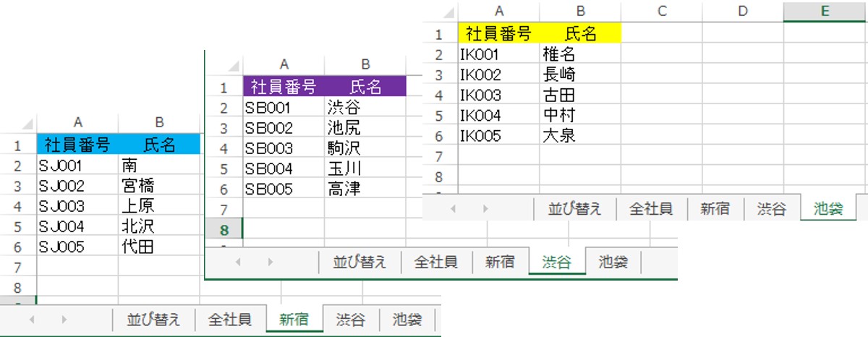The width and height of the screenshot is (868, 337).
Task: Switch to the 渋谷 tab in the IK sheet window
Action: tap(772, 209)
